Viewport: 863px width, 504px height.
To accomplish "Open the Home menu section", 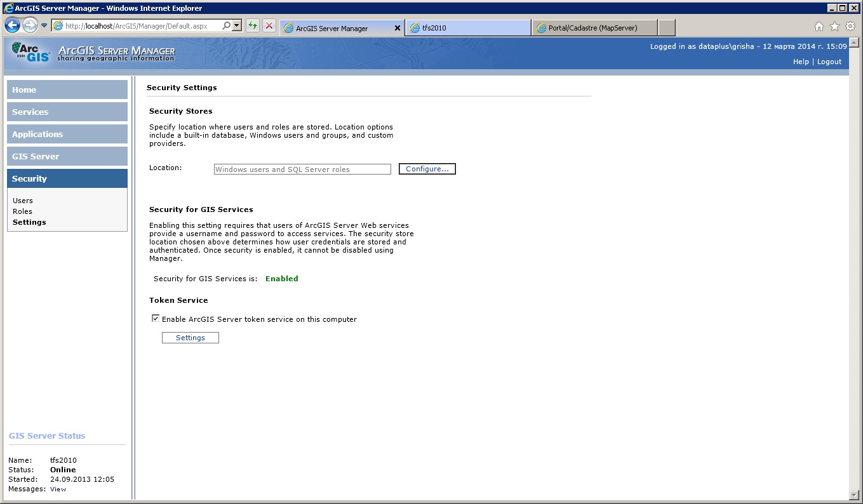I will 67,90.
